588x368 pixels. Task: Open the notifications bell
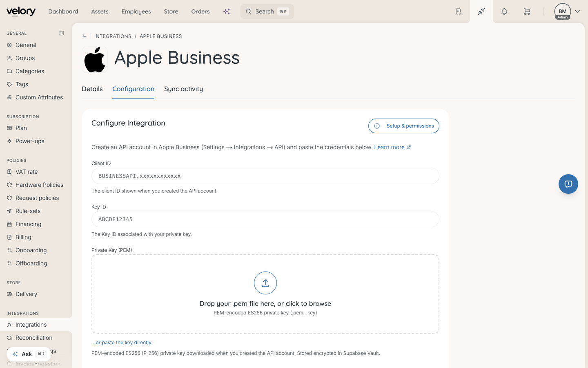click(504, 11)
